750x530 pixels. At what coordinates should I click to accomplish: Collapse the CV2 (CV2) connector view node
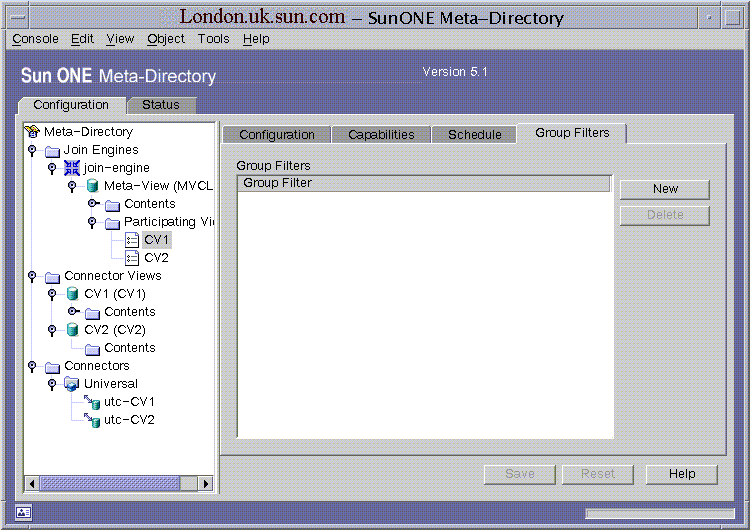click(52, 330)
